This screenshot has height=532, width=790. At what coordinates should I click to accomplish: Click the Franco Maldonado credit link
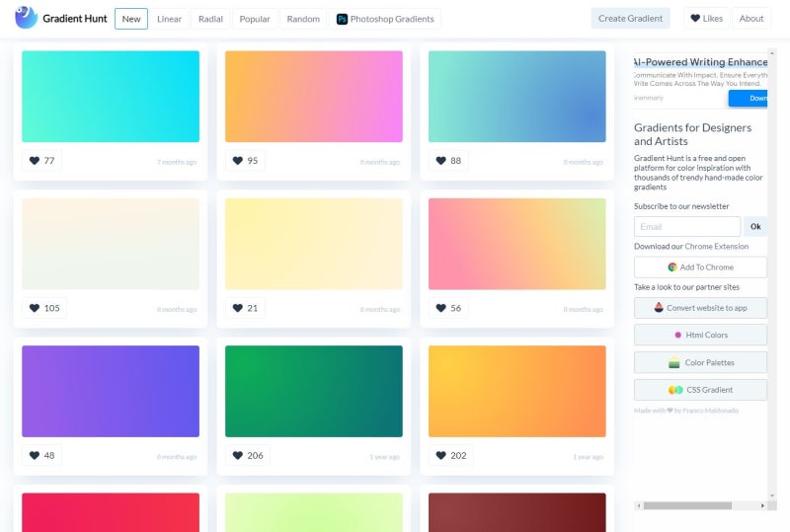[710, 411]
